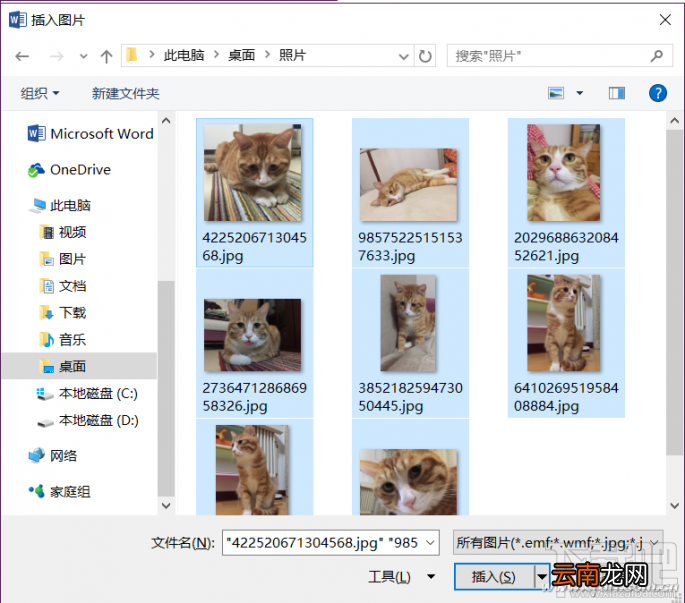Viewport: 685px width, 603px height.
Task: Go back using the left arrow
Action: 22,56
